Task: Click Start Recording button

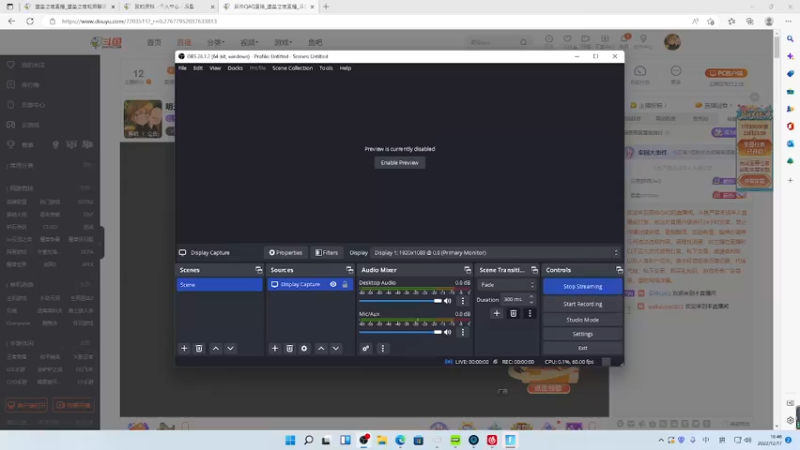Action: [x=583, y=304]
